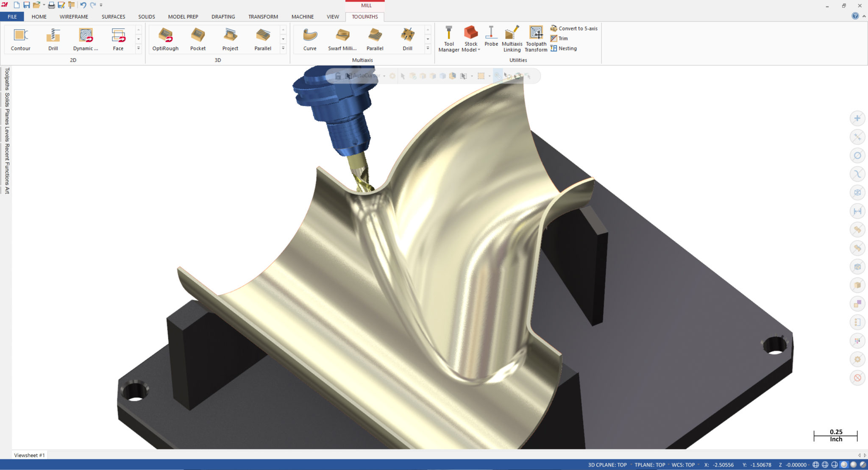Toggle 3D construction mode in status bar
This screenshot has height=470, width=868.
pyautogui.click(x=591, y=465)
